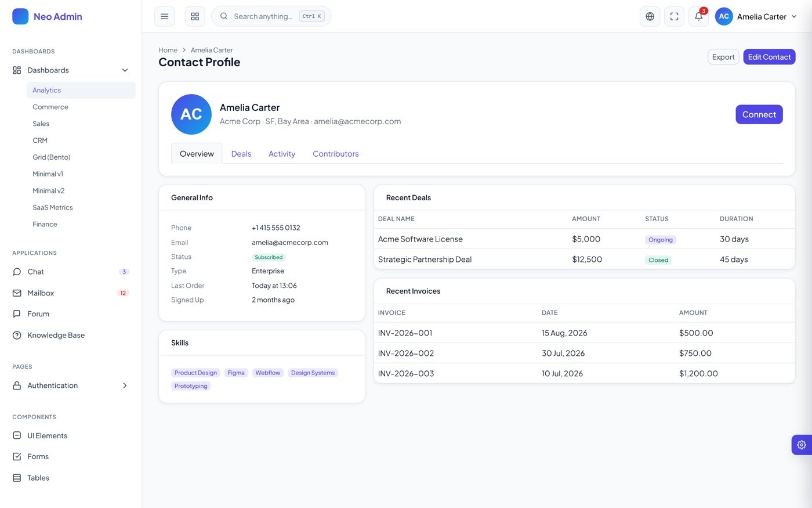Click the $12,500 deal amount
Screen dimensions: 812x508
coord(587,260)
